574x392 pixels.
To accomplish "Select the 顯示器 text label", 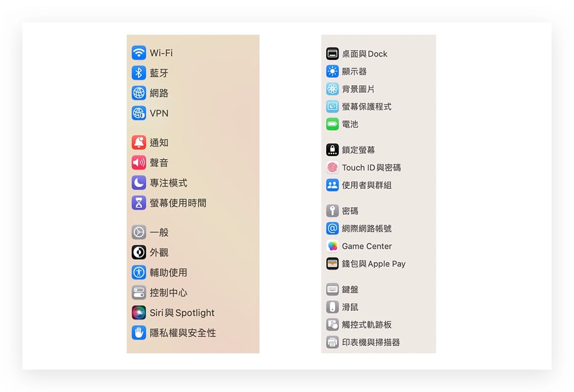I will pos(354,71).
